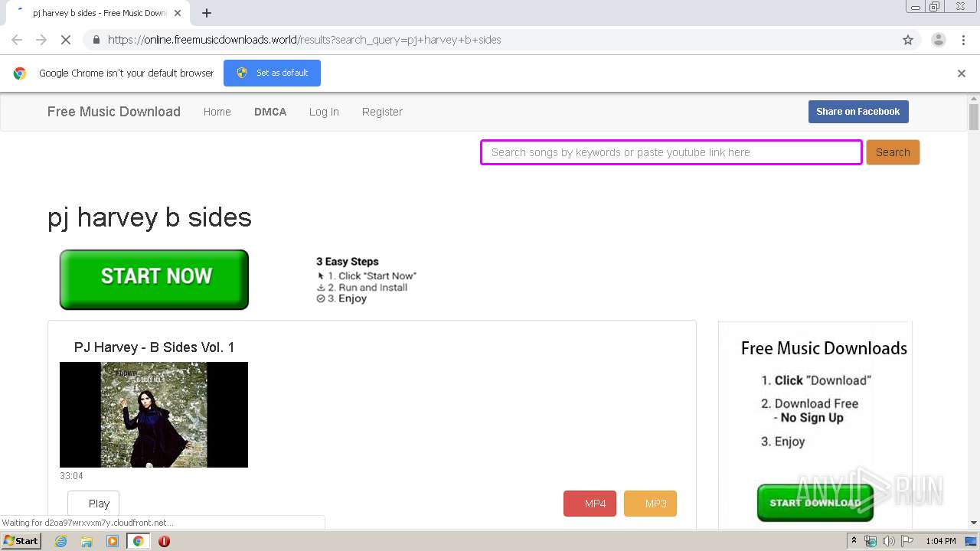Open the Log In page
Screen dimensions: 980x551
point(324,112)
